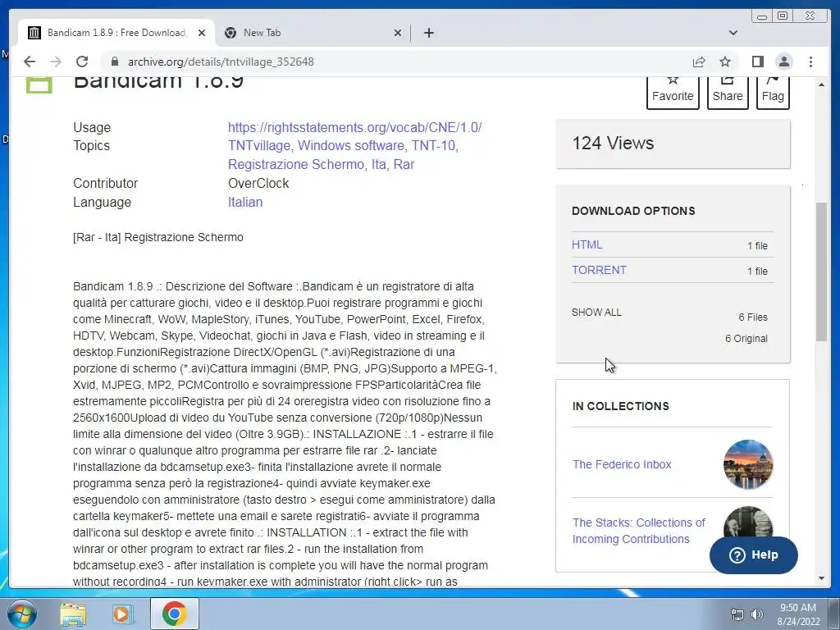
Task: Select the Bandicam 1.8.9 tab
Action: coord(116,33)
